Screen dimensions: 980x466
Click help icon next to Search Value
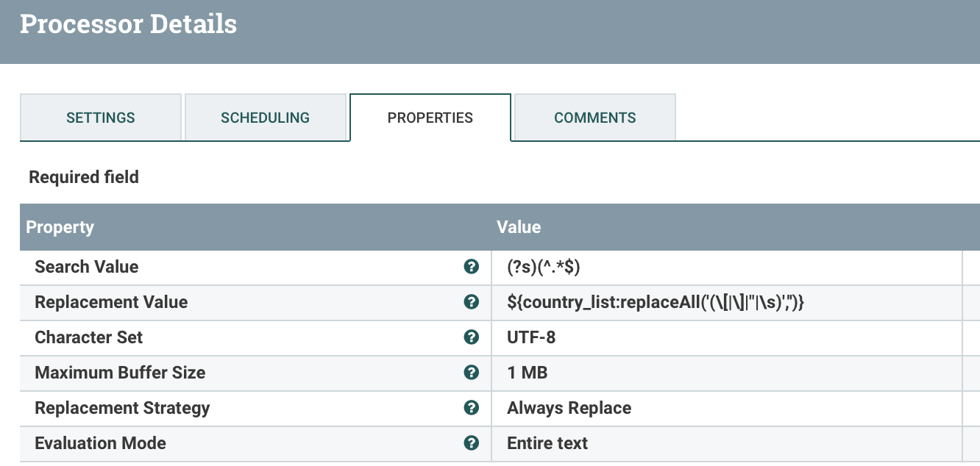click(x=472, y=267)
